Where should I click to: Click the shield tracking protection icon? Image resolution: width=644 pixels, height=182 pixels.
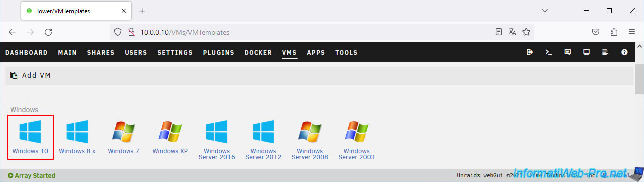tap(118, 32)
